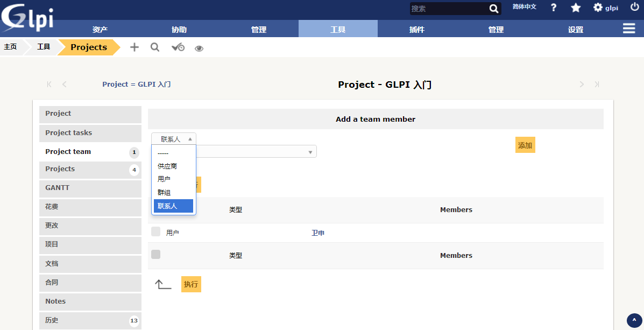Go to the first record arrow

coord(49,84)
